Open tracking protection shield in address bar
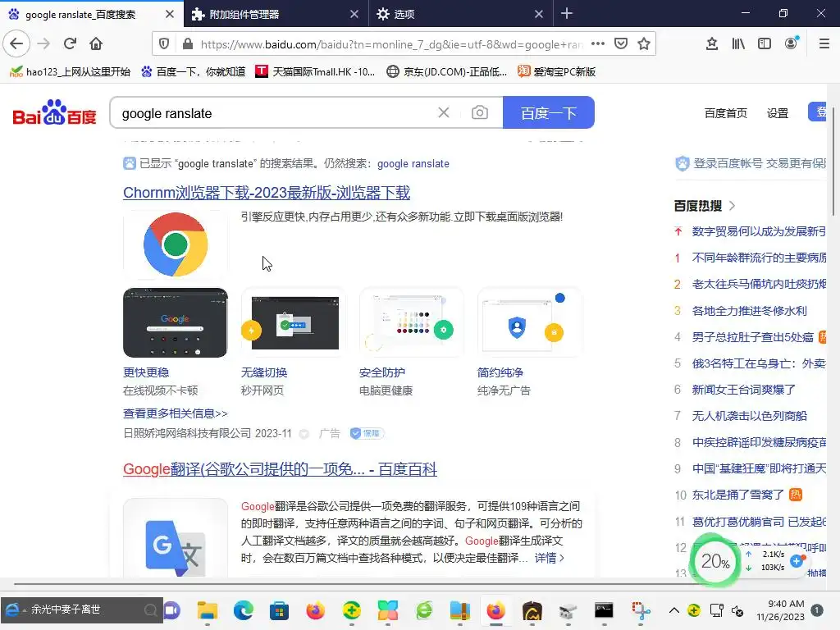This screenshot has height=630, width=840. click(164, 44)
